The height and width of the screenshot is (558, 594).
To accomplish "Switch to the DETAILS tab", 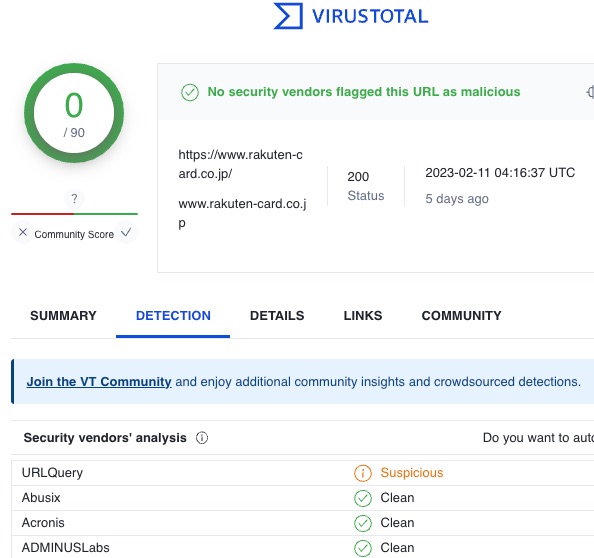I will [277, 316].
